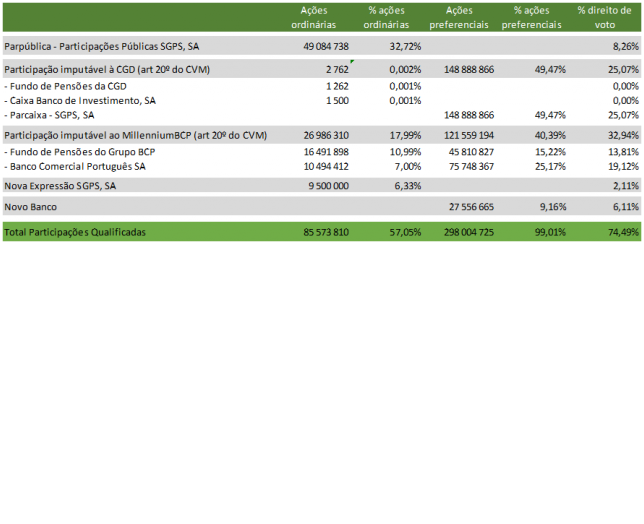
Task: Click the green comment indicator triangle
Action: [x=352, y=62]
